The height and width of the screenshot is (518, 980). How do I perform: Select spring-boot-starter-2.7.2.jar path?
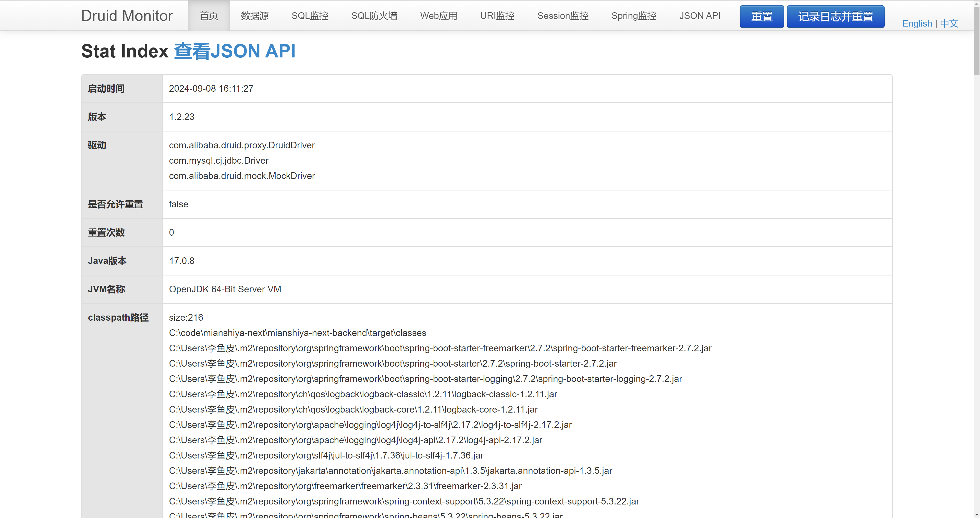pos(393,364)
